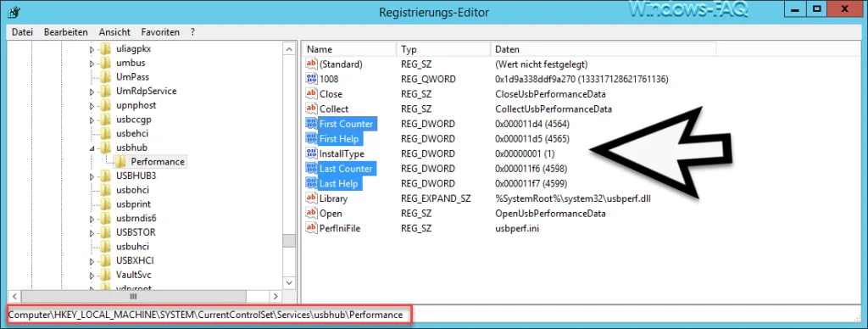The width and height of the screenshot is (868, 329).
Task: Expand the usbccgp key
Action: pyautogui.click(x=92, y=120)
